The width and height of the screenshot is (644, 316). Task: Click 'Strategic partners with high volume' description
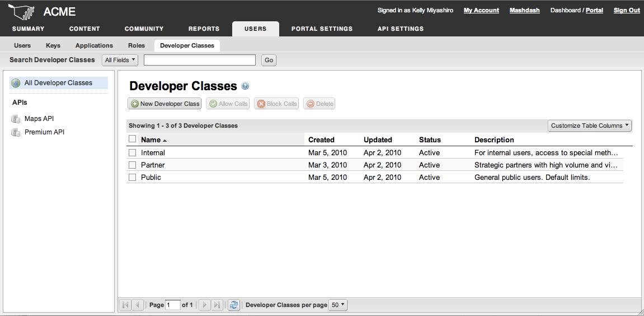(546, 165)
